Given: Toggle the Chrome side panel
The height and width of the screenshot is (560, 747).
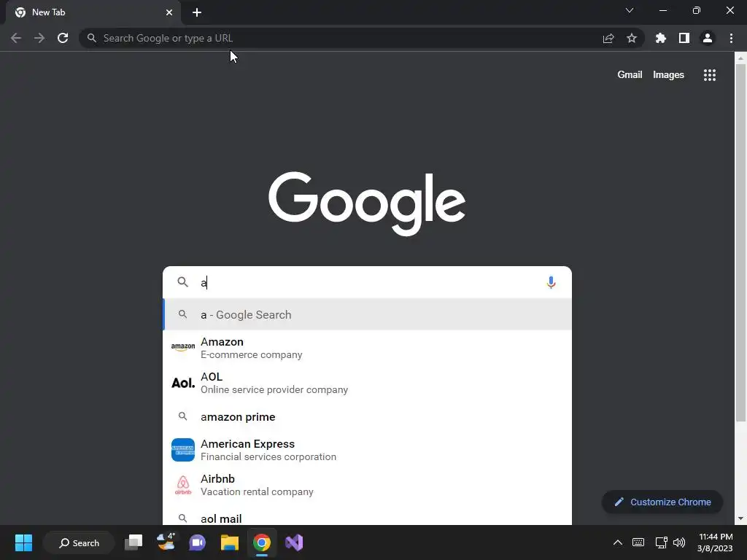Looking at the screenshot, I should 684,38.
